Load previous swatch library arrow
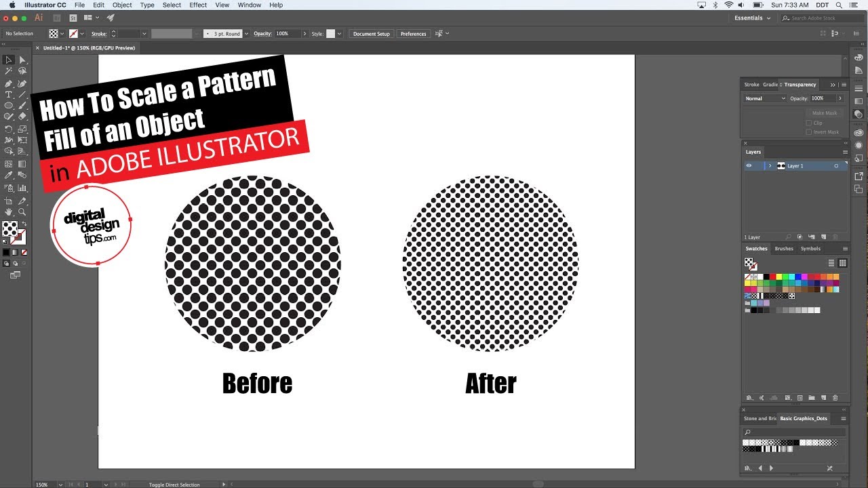This screenshot has width=868, height=488. tap(760, 468)
